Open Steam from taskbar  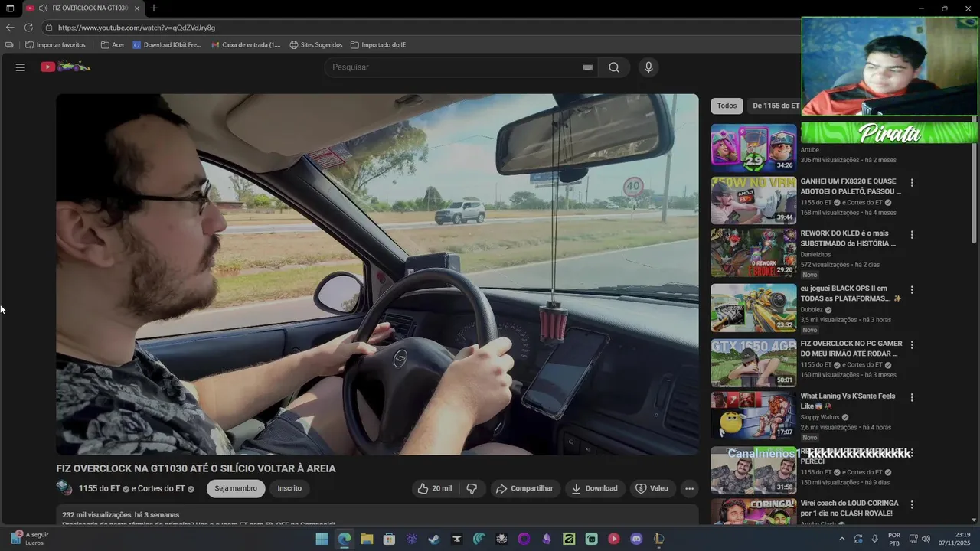(433, 539)
